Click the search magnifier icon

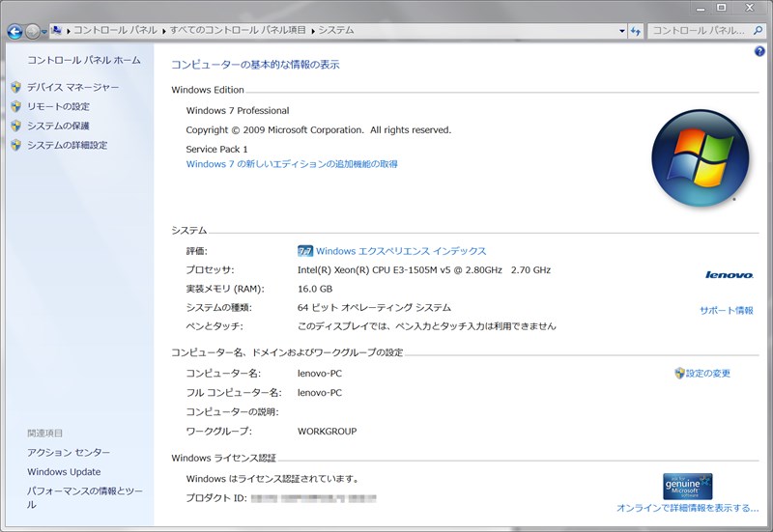tap(758, 31)
